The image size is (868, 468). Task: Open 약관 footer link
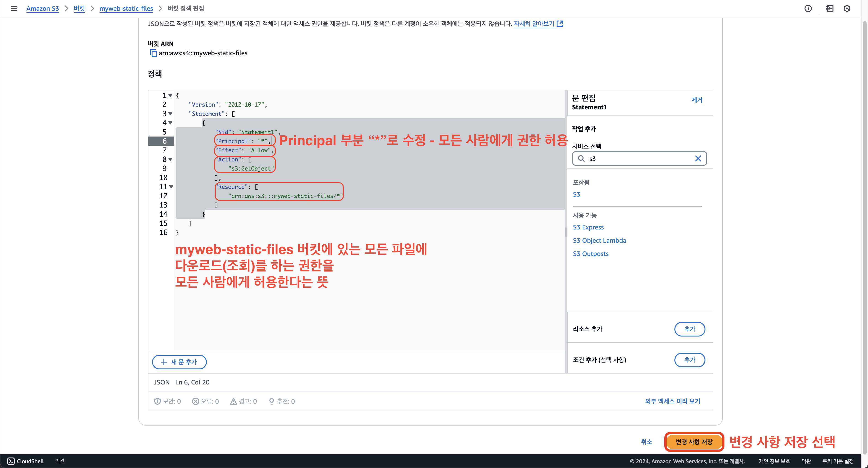pos(806,461)
